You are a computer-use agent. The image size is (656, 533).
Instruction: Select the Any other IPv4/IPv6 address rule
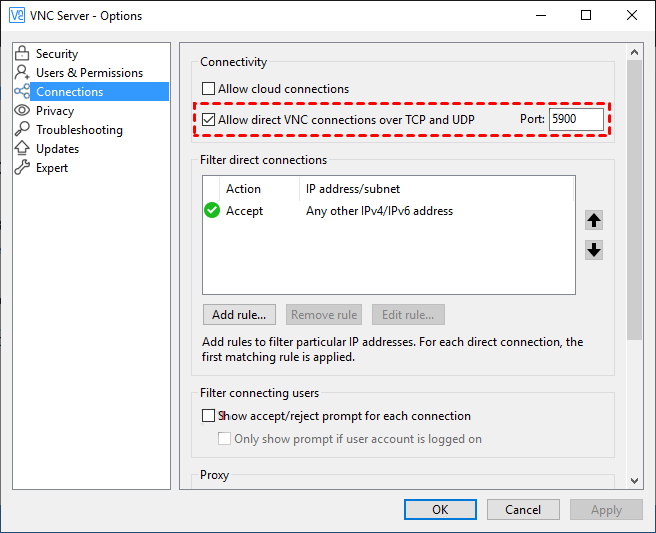coord(379,211)
